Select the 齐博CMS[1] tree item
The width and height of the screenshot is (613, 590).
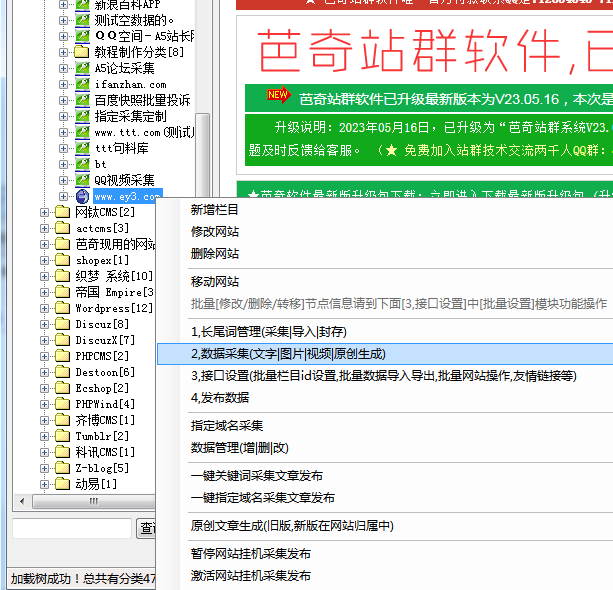point(105,420)
